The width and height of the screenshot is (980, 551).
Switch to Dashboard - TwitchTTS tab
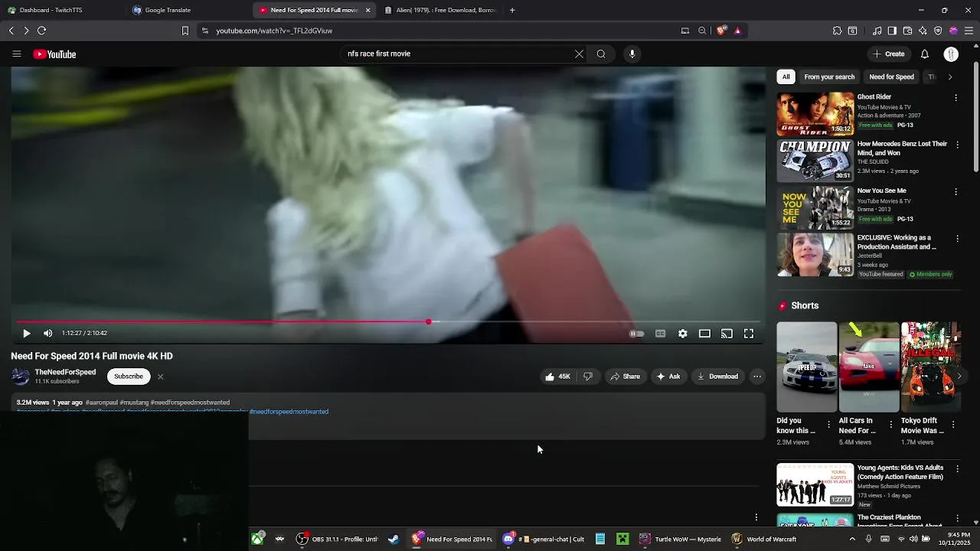64,10
